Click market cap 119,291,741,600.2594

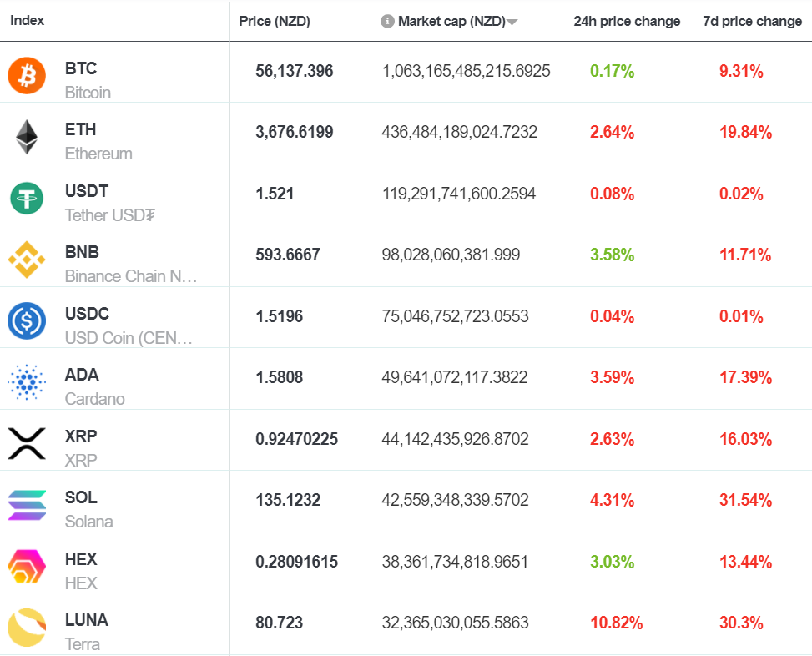459,194
